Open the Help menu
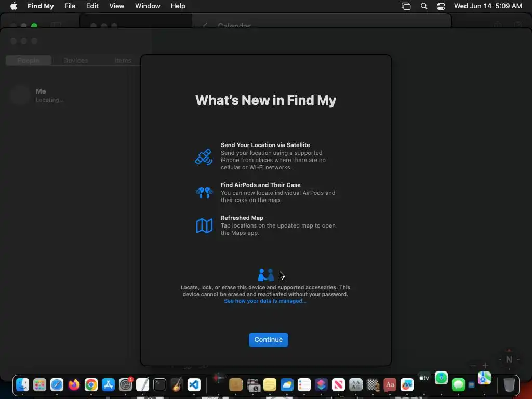The image size is (532, 399). click(x=178, y=6)
